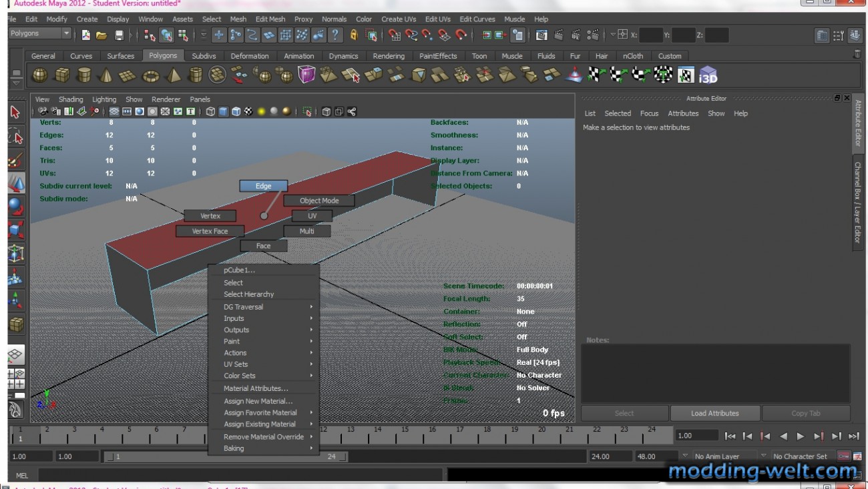
Task: Switch to the Surfaces shelf tab
Action: click(x=121, y=56)
